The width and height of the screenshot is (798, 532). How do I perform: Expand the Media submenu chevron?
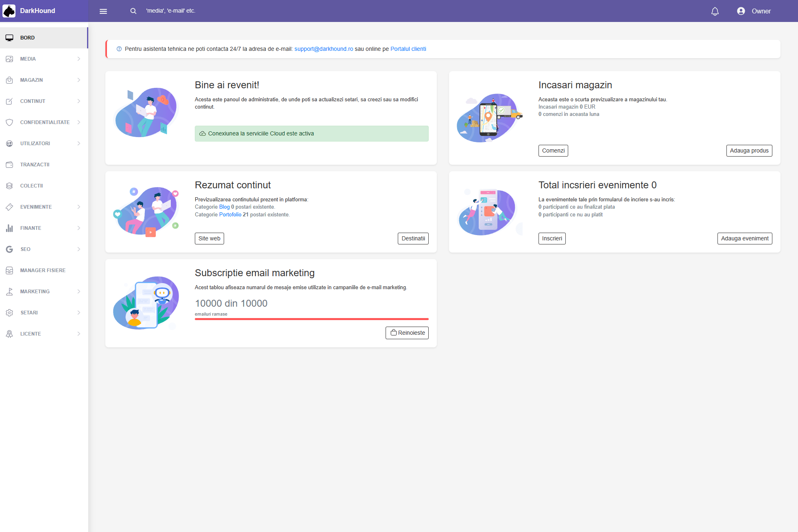coord(78,59)
